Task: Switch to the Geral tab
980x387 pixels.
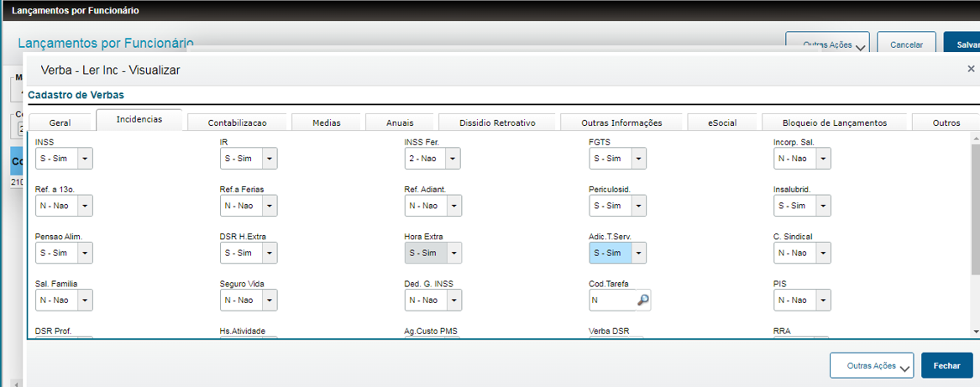Action: [60, 123]
